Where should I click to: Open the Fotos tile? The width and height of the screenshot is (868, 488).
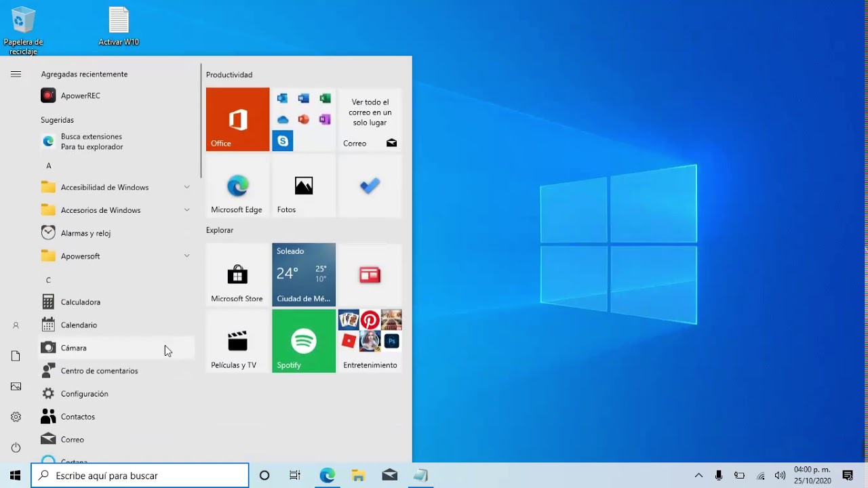point(304,186)
